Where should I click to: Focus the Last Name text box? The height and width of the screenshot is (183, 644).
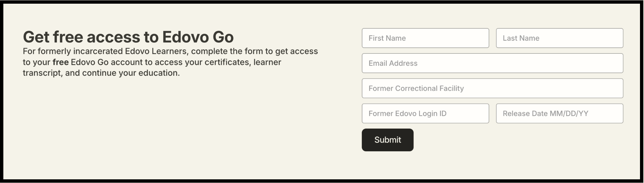pos(559,38)
